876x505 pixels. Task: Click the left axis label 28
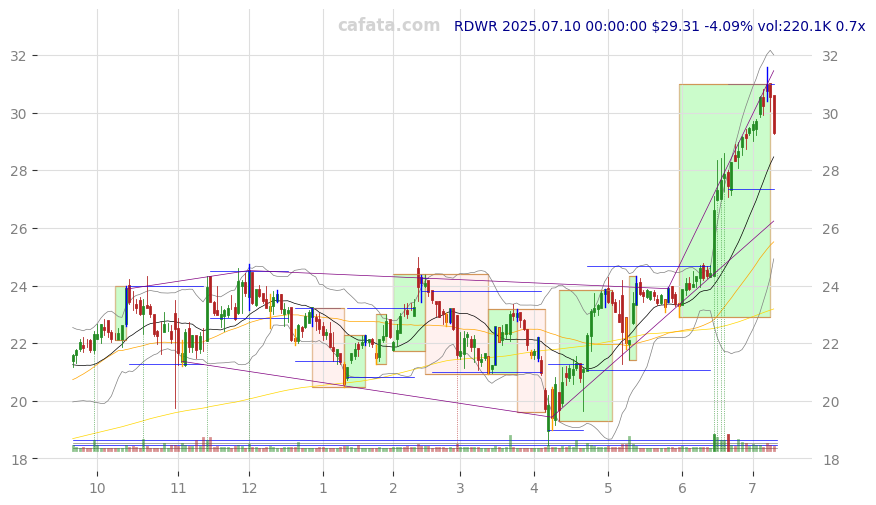pyautogui.click(x=18, y=171)
